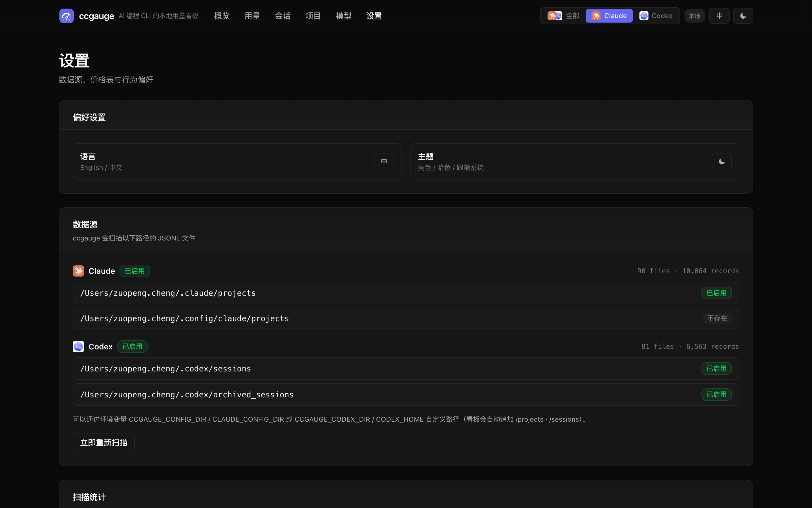This screenshot has width=812, height=508.
Task: Click the environment variable hint text
Action: click(331, 419)
